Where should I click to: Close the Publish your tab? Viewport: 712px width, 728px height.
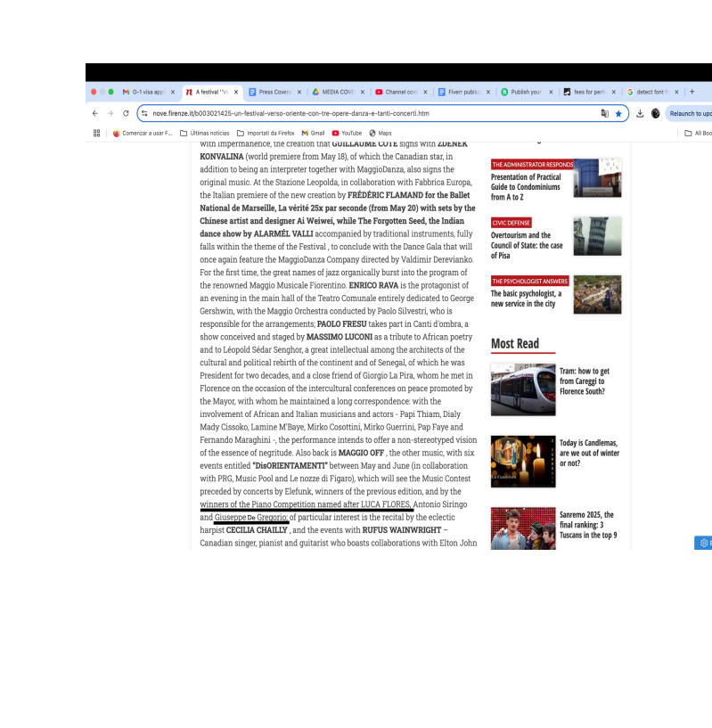(x=551, y=92)
